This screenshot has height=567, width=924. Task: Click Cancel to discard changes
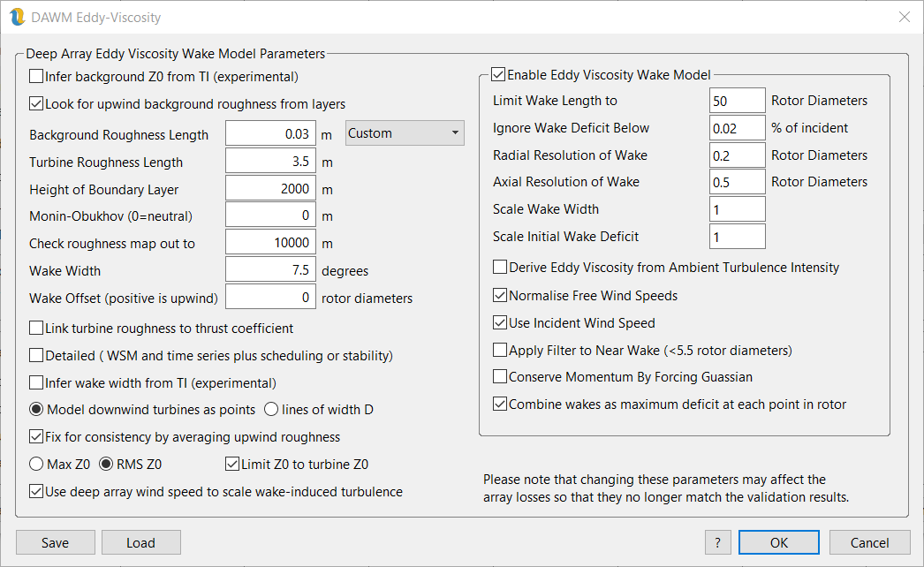pyautogui.click(x=869, y=543)
